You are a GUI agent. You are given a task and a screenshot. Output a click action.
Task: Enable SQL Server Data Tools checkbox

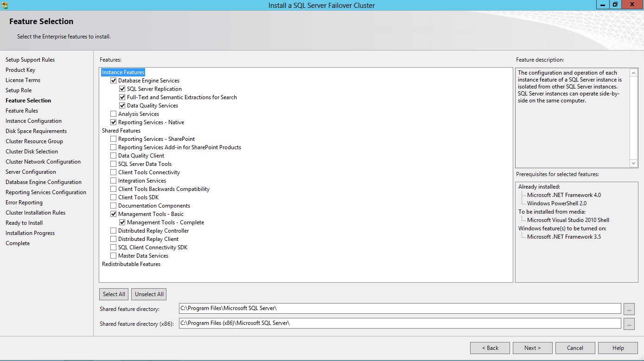[x=114, y=164]
